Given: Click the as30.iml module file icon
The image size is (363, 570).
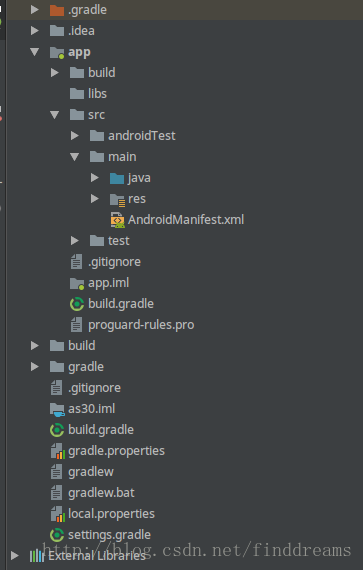Looking at the screenshot, I should pyautogui.click(x=57, y=409).
